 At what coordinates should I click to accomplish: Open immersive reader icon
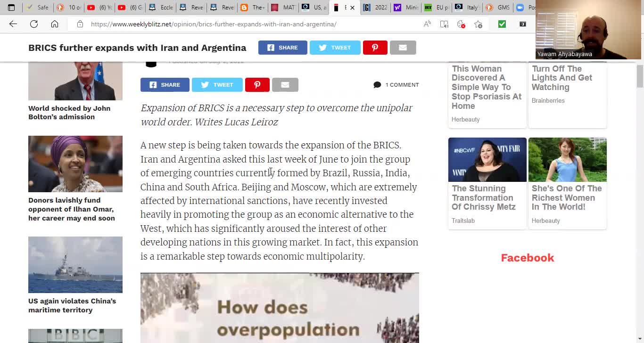444,24
